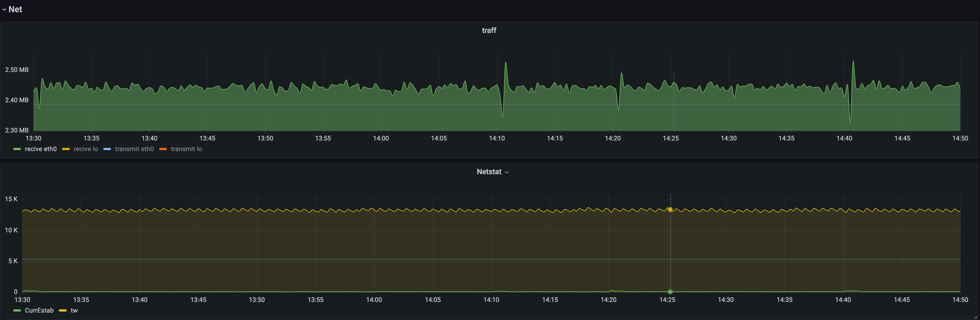Screen dimensions: 980x320
Task: Click the 10 K axis label in Netstat
Action: (11, 230)
